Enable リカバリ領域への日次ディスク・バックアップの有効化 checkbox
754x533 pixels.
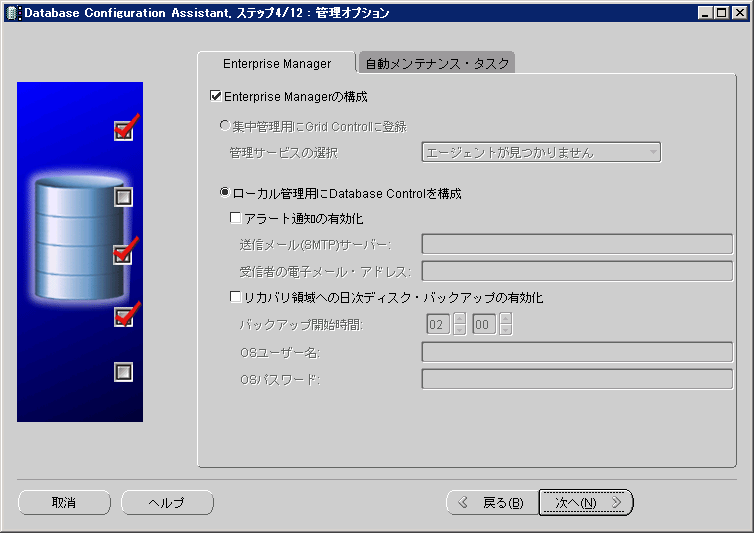(x=236, y=297)
